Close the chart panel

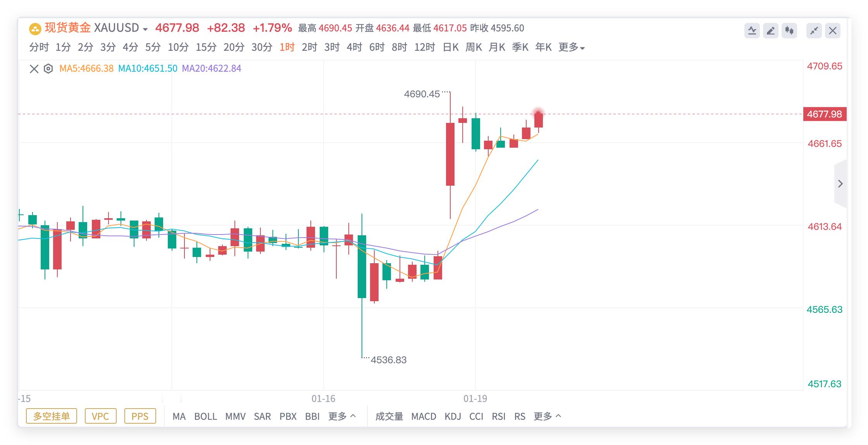pos(833,30)
